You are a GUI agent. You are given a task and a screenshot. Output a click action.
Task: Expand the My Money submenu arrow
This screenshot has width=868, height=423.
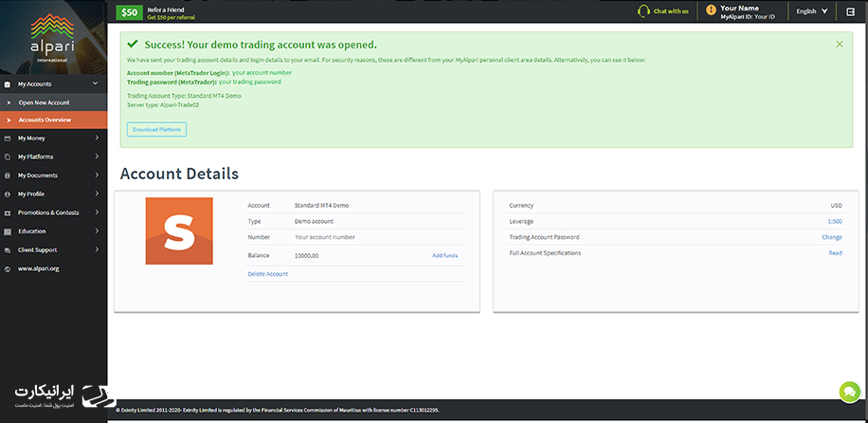(x=97, y=138)
